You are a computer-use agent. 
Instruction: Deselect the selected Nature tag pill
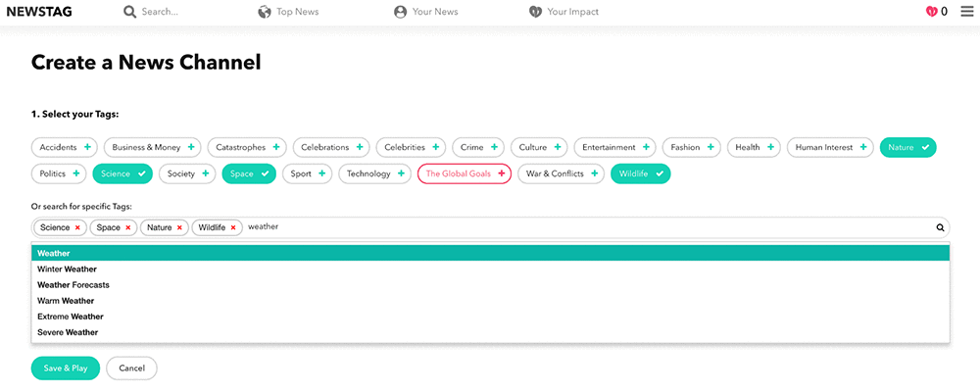click(908, 148)
